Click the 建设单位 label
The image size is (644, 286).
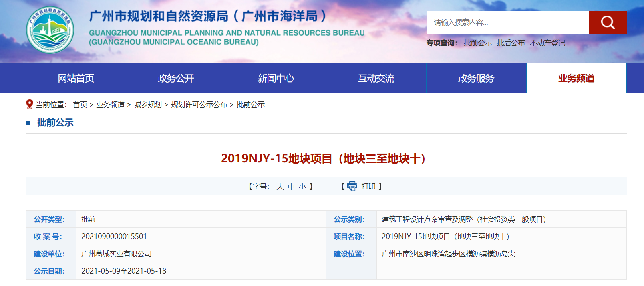[x=49, y=254]
